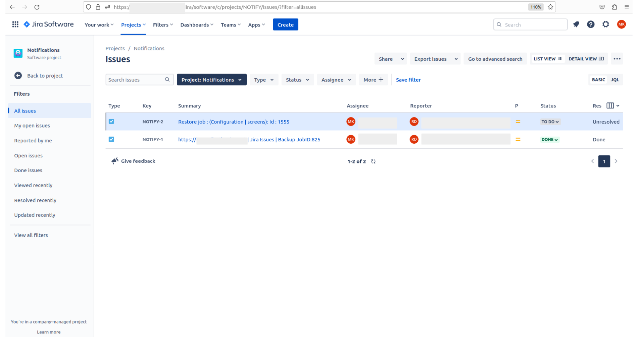Click the refresh results icon
Viewport: 644px width, 337px height.
coord(373,161)
